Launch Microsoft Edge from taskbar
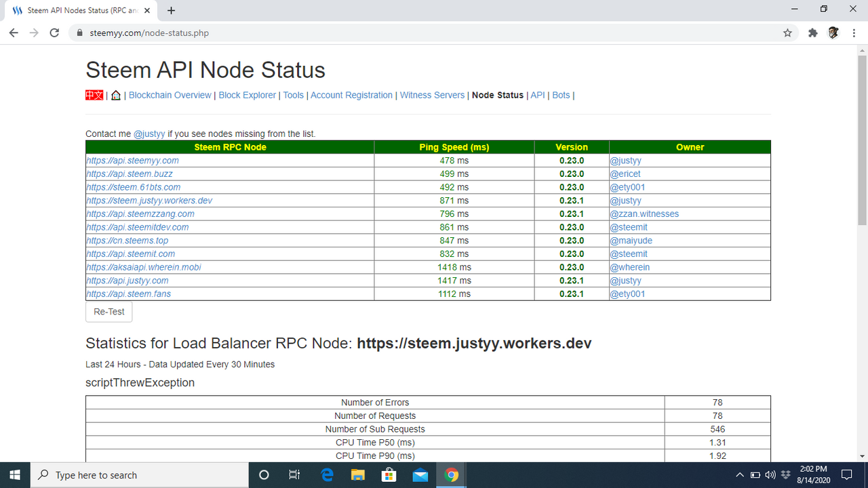The image size is (868, 488). 327,475
